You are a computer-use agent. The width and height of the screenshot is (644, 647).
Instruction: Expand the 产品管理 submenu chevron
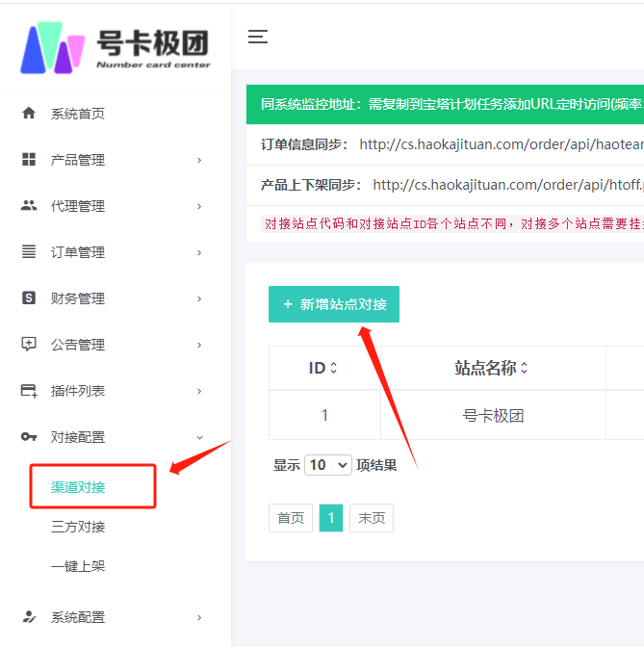pos(199,160)
